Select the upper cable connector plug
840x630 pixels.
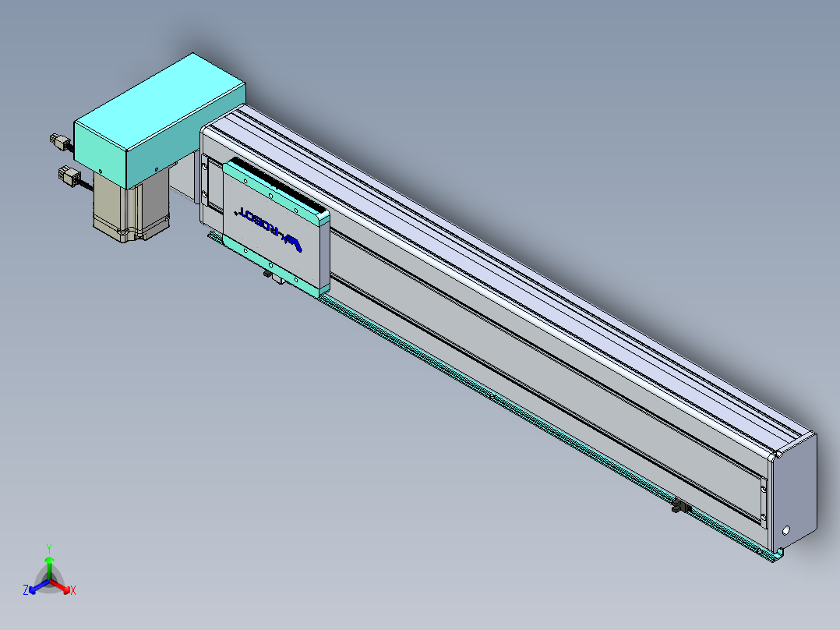pos(60,142)
